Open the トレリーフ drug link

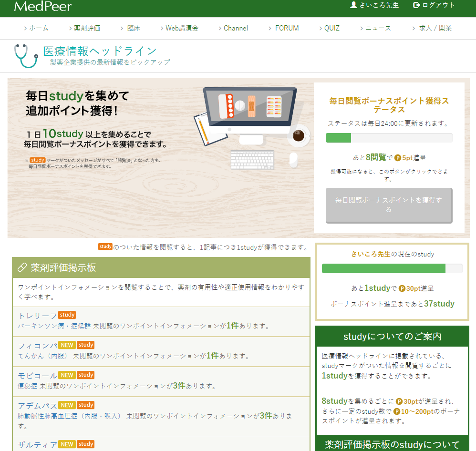point(38,316)
